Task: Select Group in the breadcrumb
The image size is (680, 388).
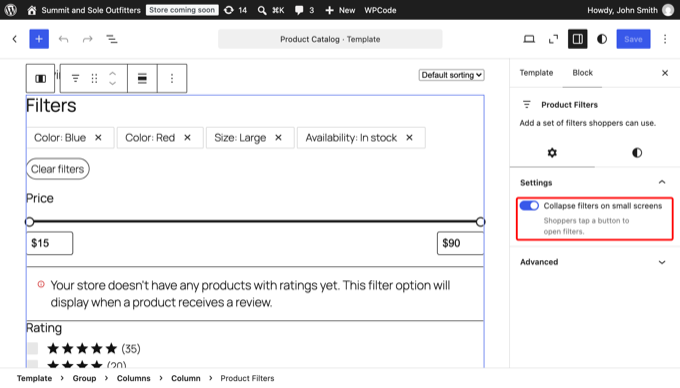Action: tap(84, 378)
